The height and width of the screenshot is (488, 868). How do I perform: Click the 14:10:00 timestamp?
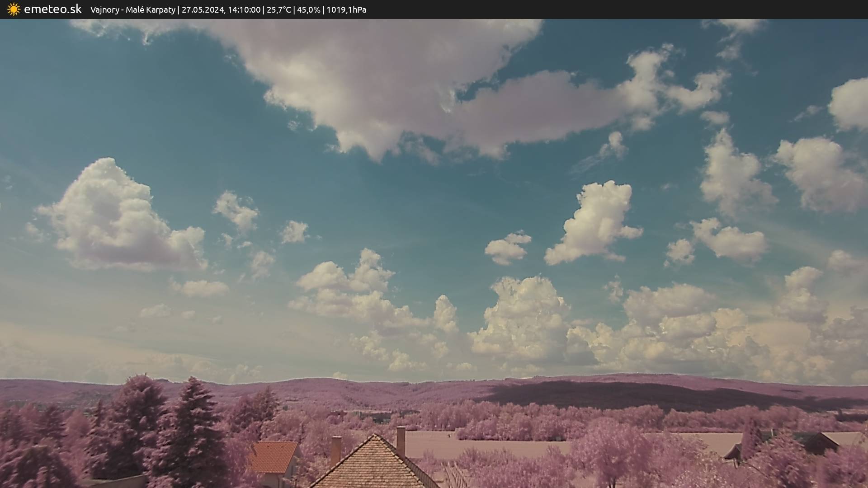[244, 10]
